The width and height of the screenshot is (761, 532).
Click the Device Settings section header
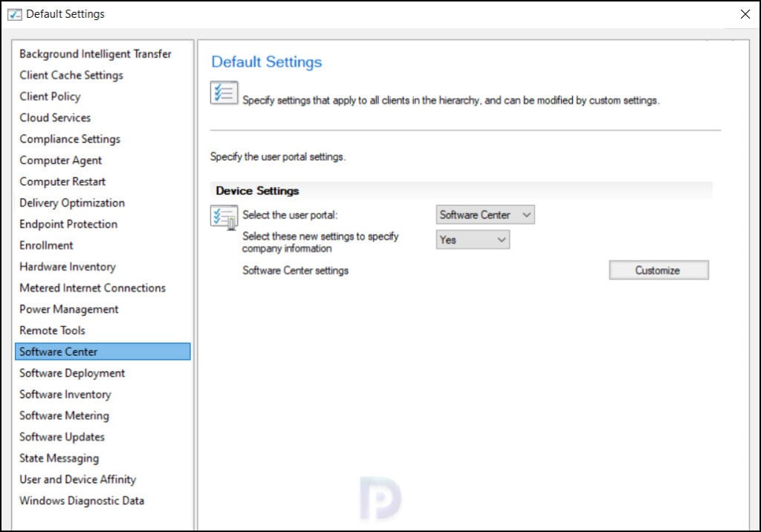click(x=461, y=191)
